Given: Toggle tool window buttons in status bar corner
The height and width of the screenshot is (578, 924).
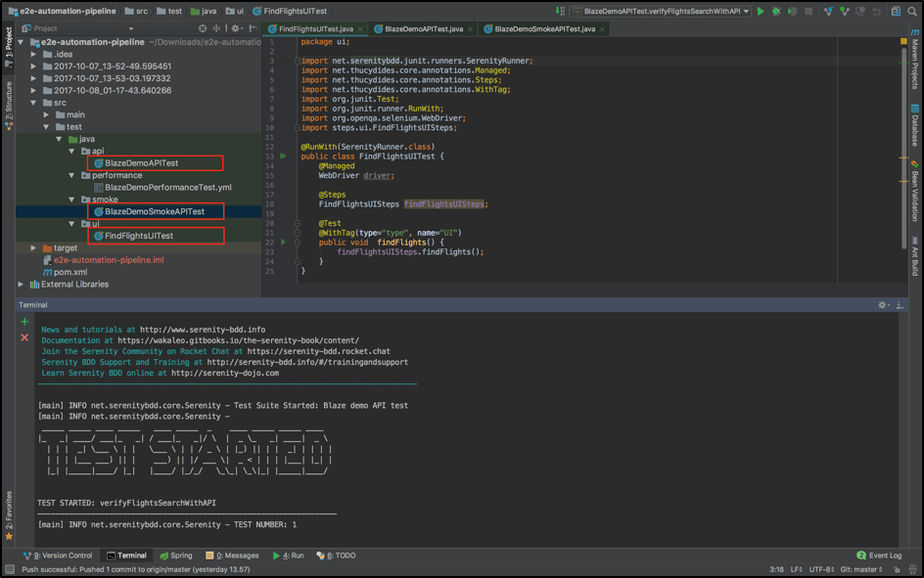Looking at the screenshot, I should point(10,569).
